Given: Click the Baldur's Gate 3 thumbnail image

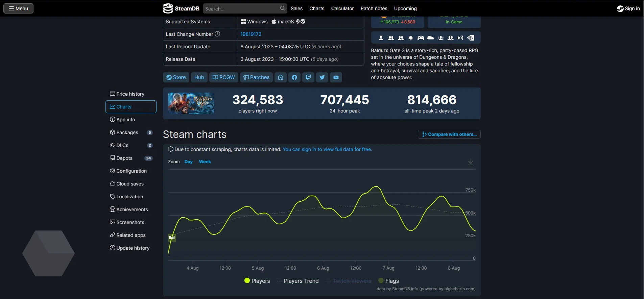Looking at the screenshot, I should pos(191,103).
